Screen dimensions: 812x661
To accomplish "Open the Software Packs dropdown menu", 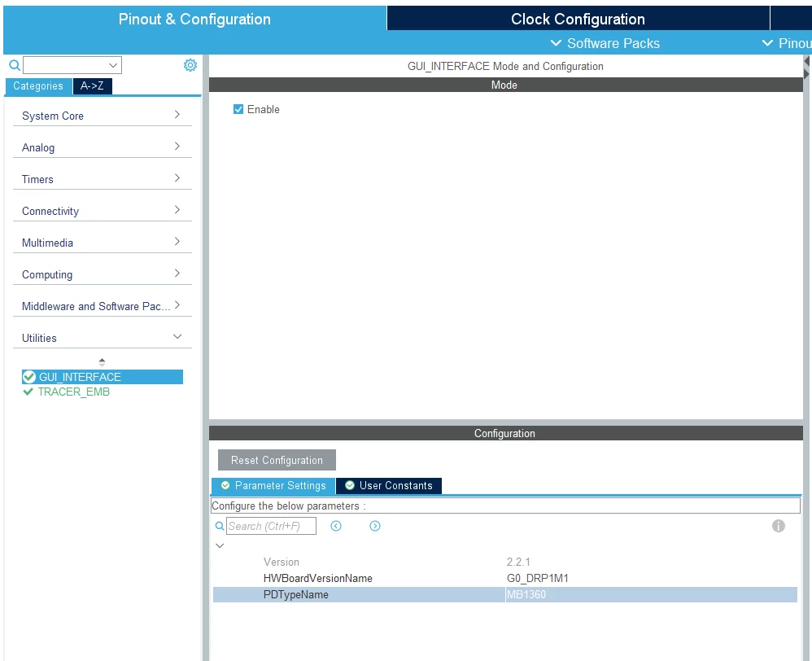I will pyautogui.click(x=605, y=43).
